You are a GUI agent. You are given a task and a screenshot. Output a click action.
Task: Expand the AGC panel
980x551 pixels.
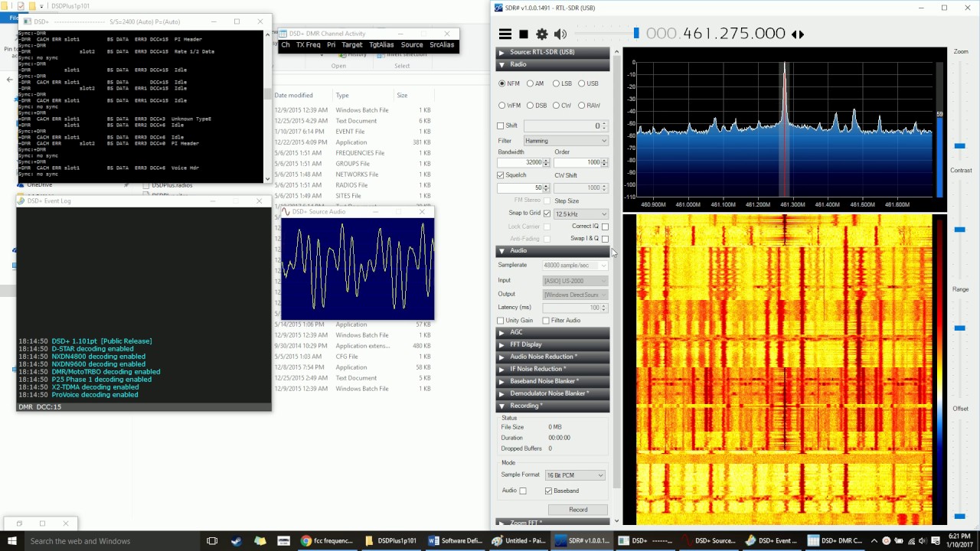coord(553,332)
